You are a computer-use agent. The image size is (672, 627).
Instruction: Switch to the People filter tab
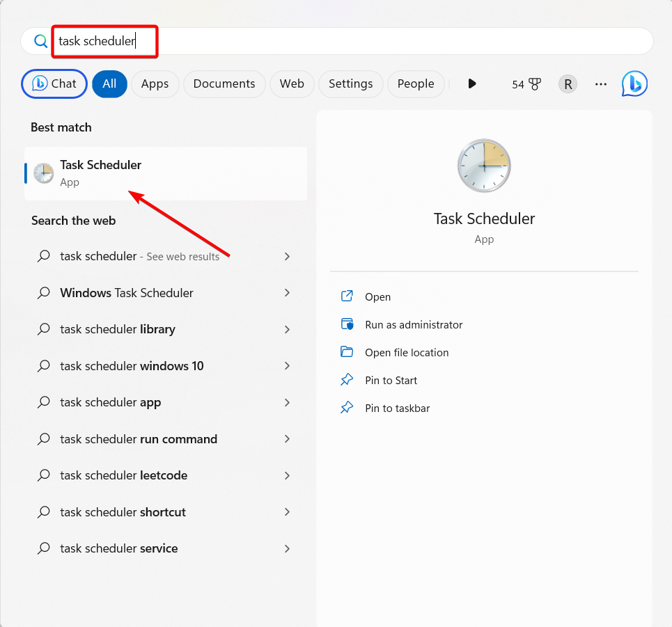point(416,84)
